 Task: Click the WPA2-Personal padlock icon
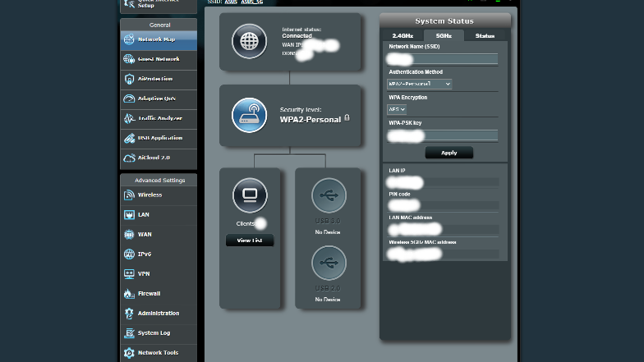[x=347, y=118]
